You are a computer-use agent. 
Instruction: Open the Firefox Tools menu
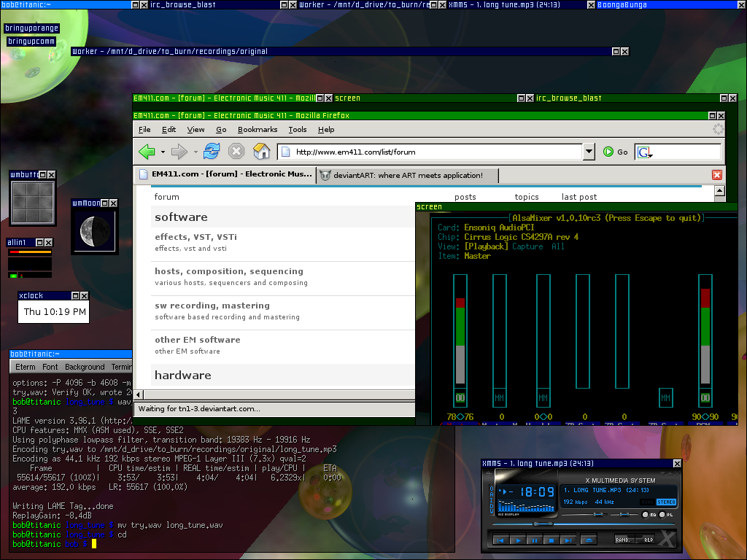tap(298, 130)
